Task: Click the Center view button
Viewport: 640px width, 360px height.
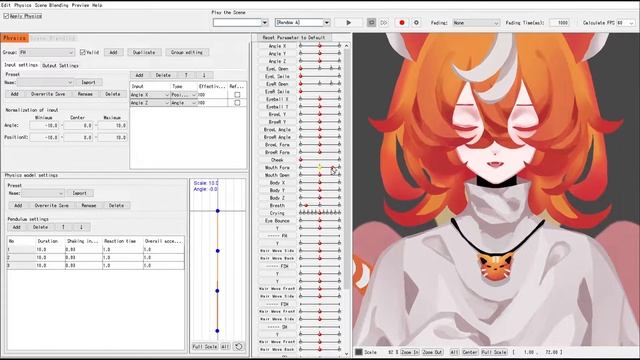Action: (x=470, y=352)
